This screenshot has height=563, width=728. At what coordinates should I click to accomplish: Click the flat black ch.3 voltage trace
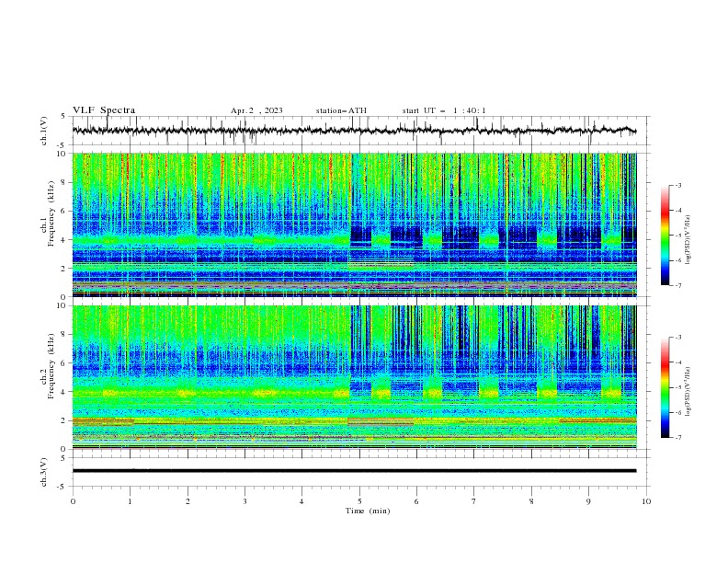pyautogui.click(x=354, y=471)
